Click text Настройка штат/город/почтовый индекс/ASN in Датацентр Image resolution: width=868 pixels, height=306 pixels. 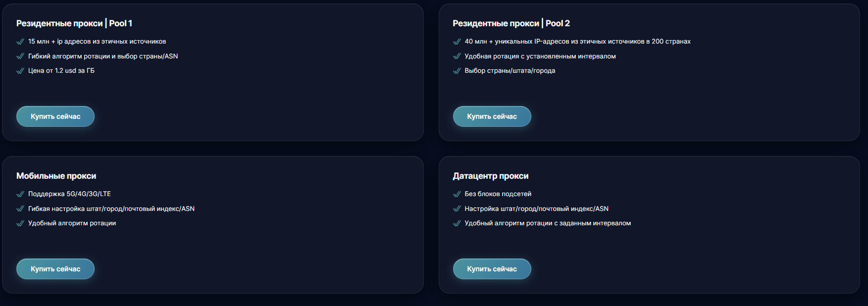point(537,208)
